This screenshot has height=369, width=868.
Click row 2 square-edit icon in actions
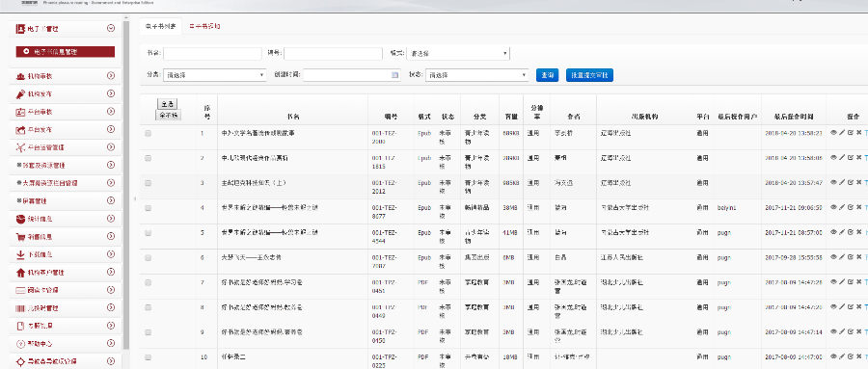[851, 158]
